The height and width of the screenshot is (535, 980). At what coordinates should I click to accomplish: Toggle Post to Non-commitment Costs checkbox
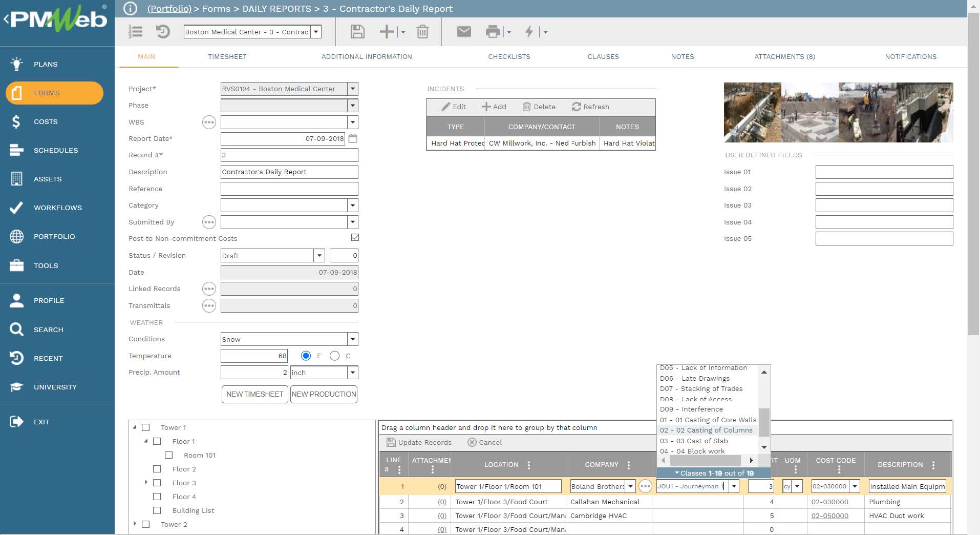pos(355,237)
